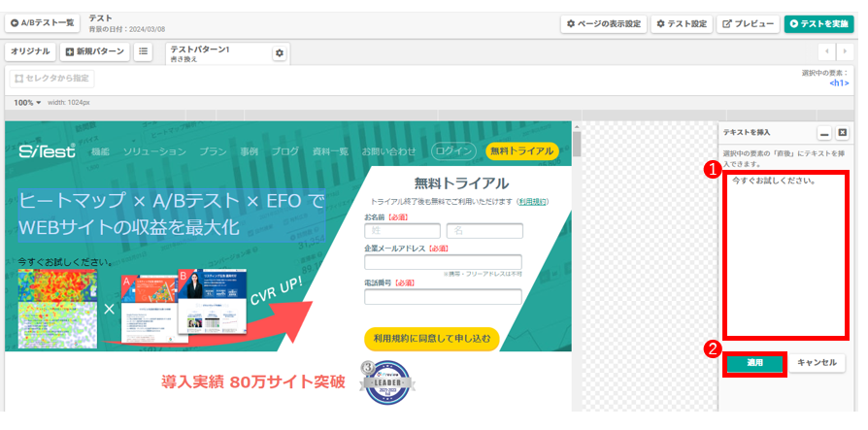Click scrollbar up arrow in preview
868x430 pixels.
577,125
